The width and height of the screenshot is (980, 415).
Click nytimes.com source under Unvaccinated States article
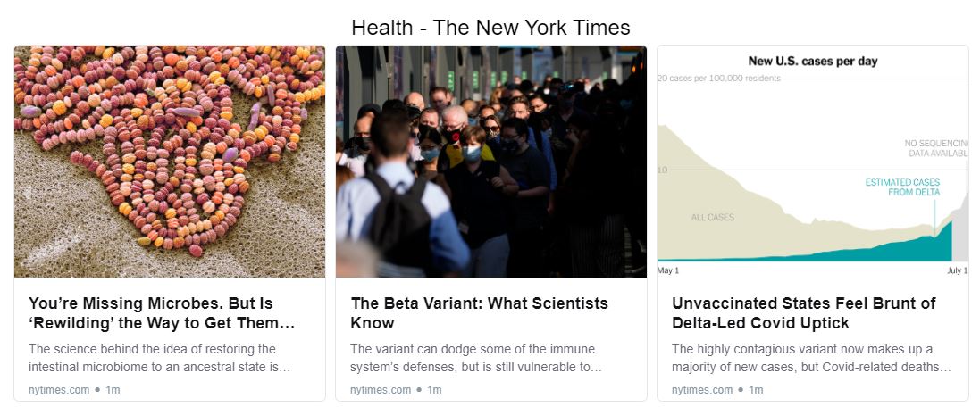(x=702, y=390)
